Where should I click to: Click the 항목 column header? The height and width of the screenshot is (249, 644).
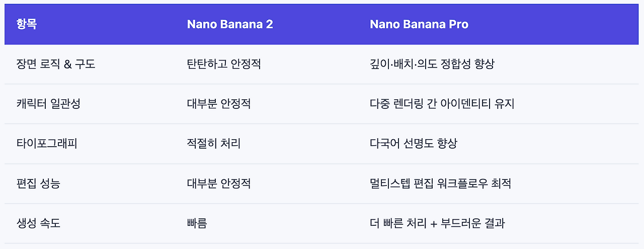pyautogui.click(x=26, y=24)
